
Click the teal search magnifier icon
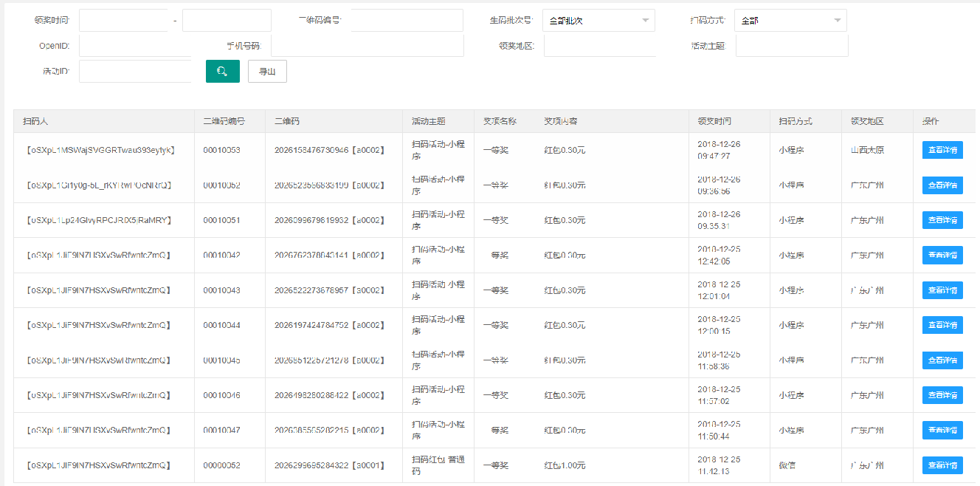pyautogui.click(x=223, y=71)
